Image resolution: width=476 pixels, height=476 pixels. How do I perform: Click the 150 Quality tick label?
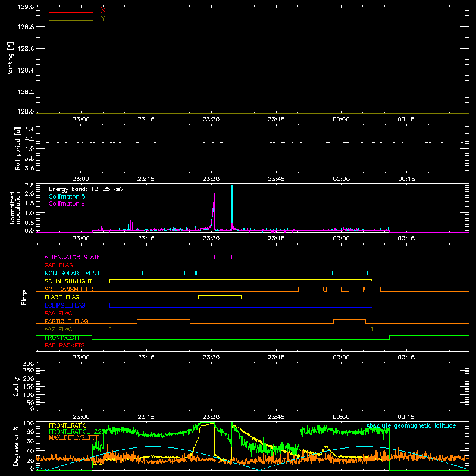tap(28, 387)
